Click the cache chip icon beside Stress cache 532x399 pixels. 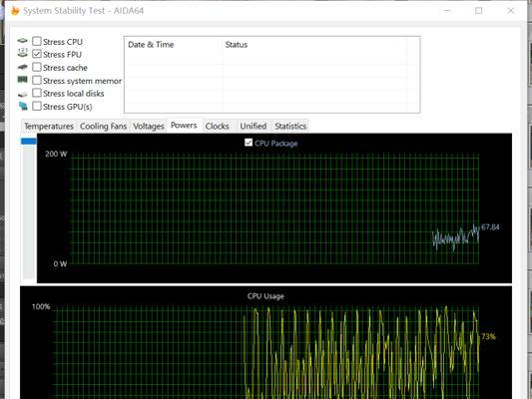(22, 67)
